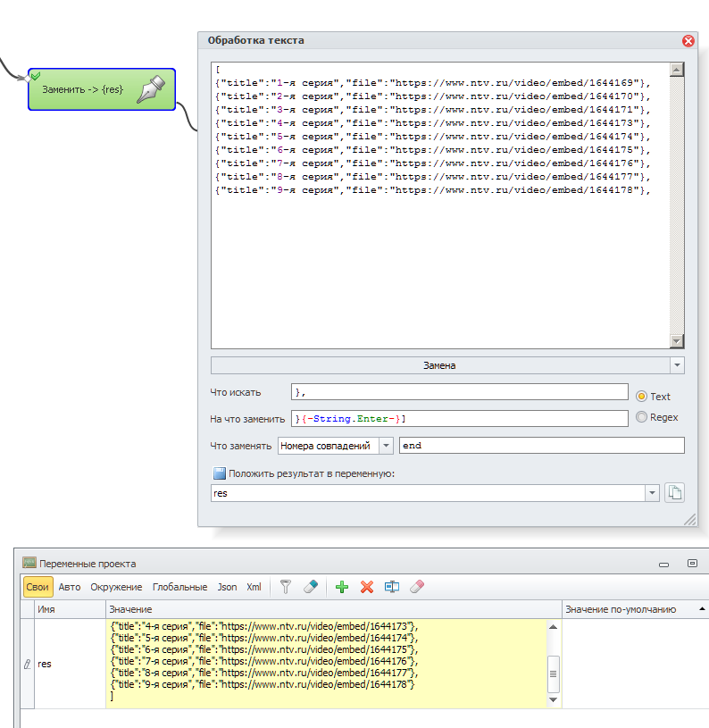
Task: Click the 1-я серия line in the editor
Action: point(433,83)
